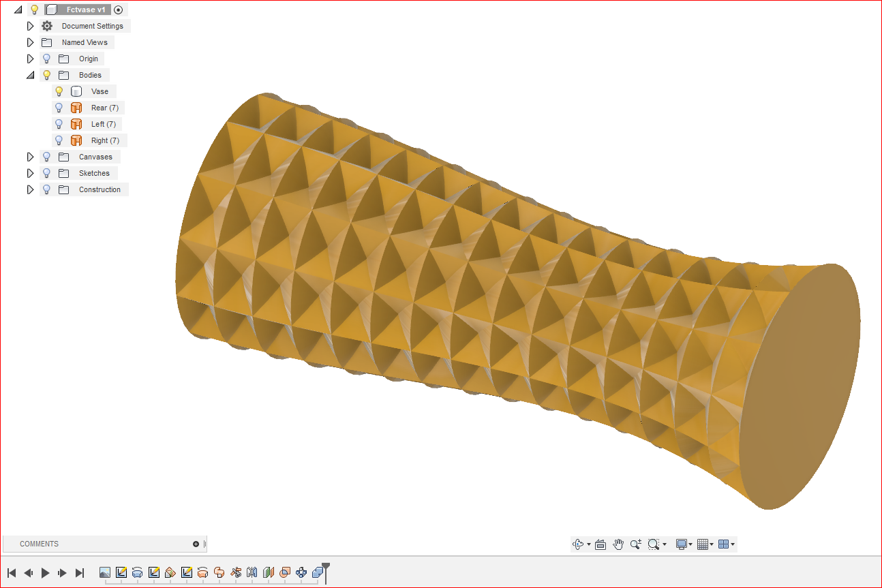The width and height of the screenshot is (882, 588).
Task: Expand the Sketches folder
Action: coord(30,172)
